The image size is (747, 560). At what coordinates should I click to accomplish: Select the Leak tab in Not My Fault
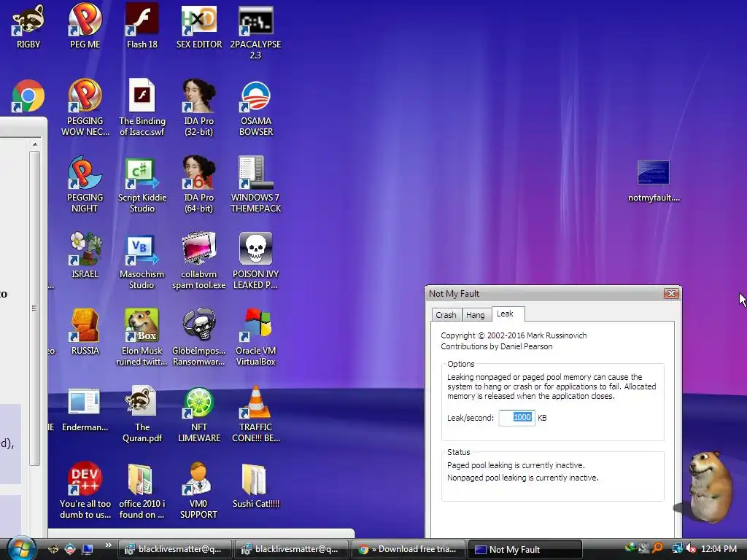coord(508,314)
